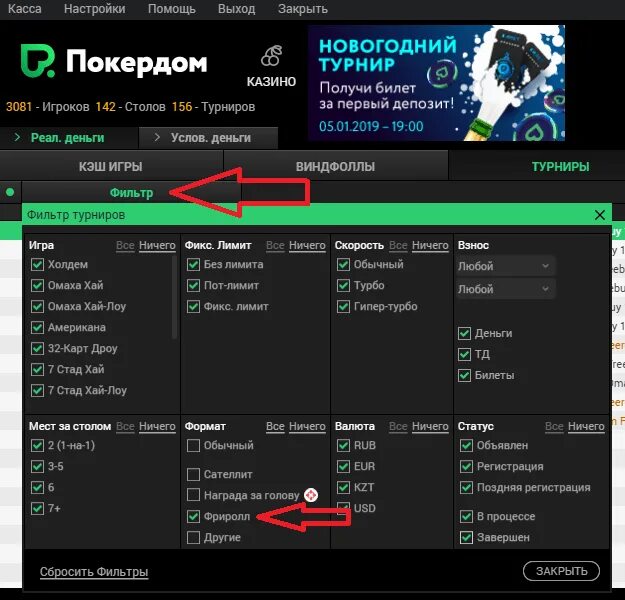Open the Новогодний турнир banner
This screenshot has width=625, height=600.
(x=436, y=83)
